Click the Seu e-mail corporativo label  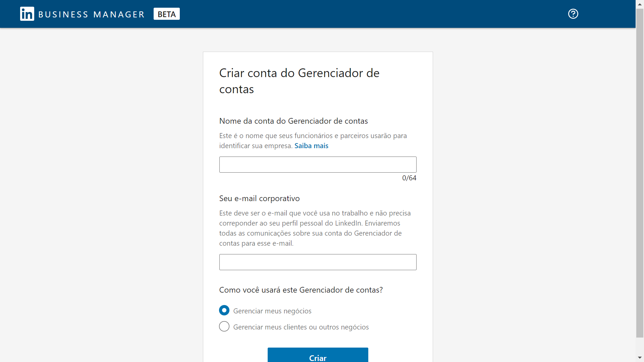pos(259,198)
